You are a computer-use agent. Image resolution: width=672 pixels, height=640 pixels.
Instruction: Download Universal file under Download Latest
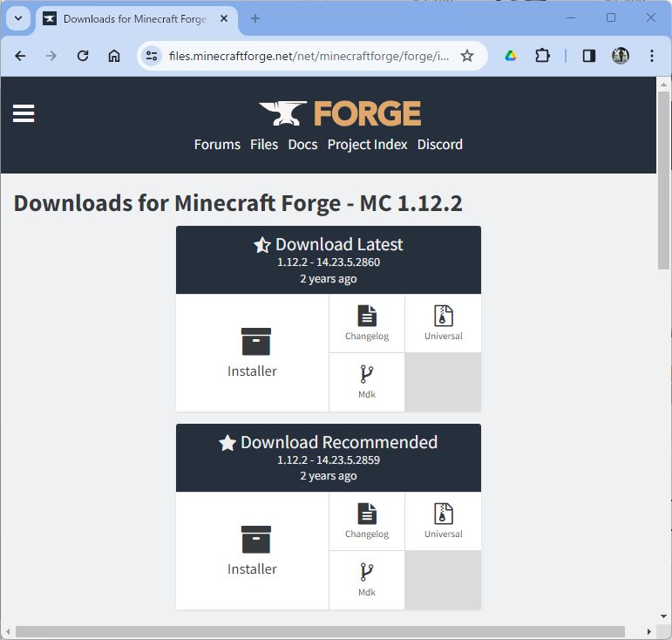pyautogui.click(x=443, y=316)
